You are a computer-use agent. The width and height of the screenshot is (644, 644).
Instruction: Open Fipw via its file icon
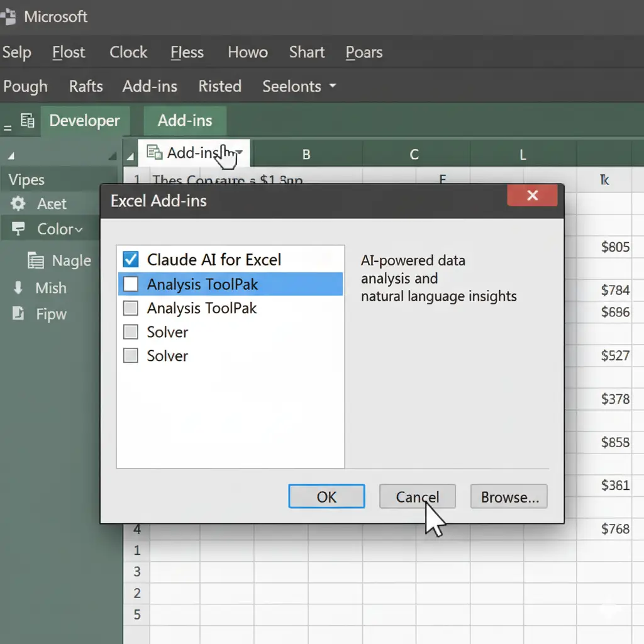coord(18,314)
